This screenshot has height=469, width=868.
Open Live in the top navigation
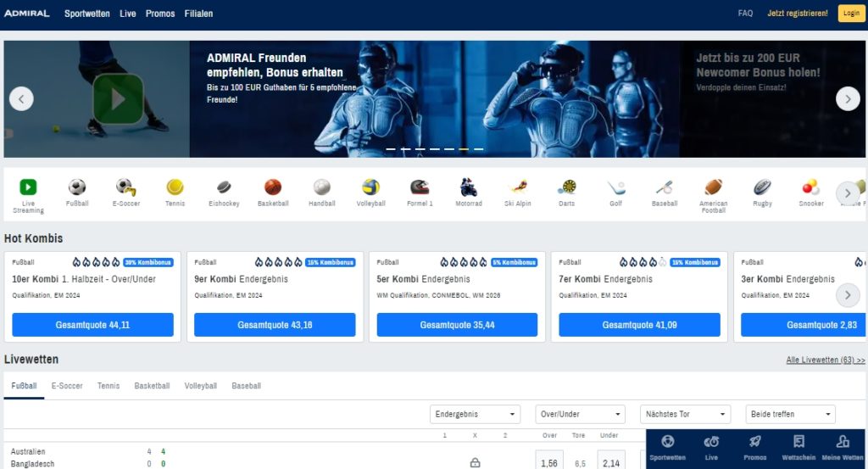[128, 14]
